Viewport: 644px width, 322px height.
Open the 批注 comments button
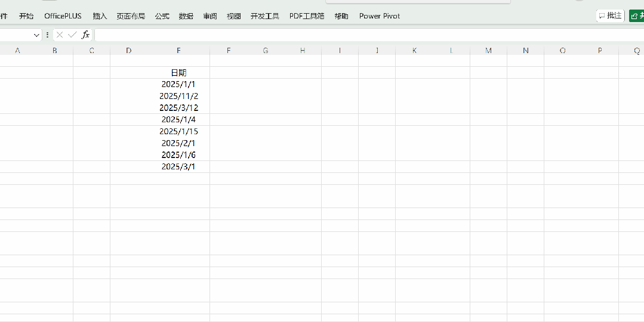click(x=610, y=16)
